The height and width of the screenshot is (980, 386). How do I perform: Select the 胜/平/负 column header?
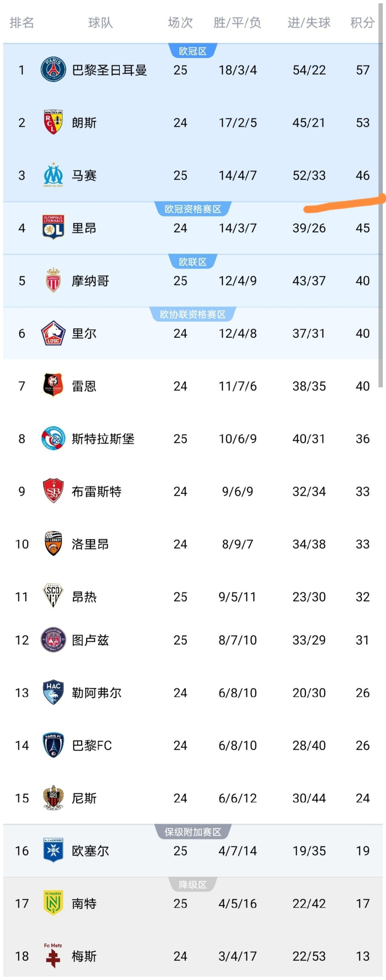click(237, 23)
